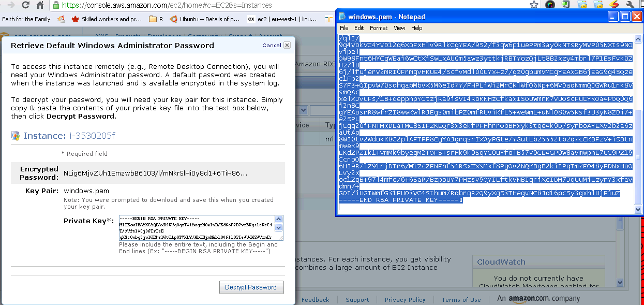This screenshot has width=644, height=305.
Task: Click the green padlock in the address bar
Action: 56,5
